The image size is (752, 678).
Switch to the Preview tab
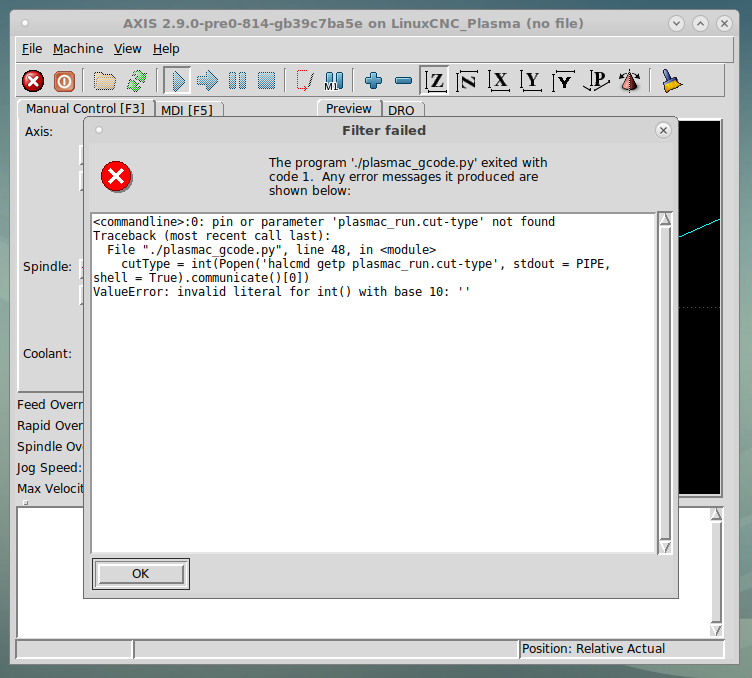pyautogui.click(x=349, y=109)
